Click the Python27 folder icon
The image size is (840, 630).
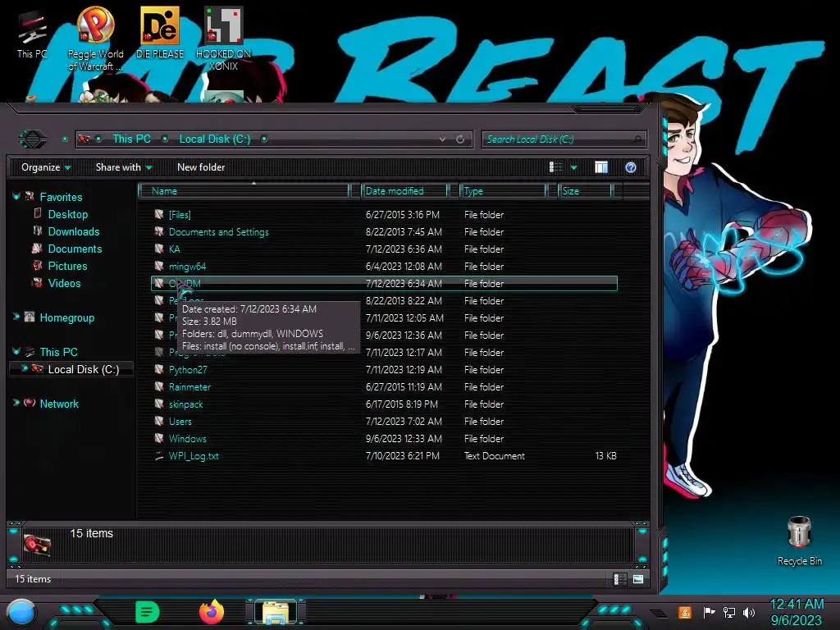159,370
